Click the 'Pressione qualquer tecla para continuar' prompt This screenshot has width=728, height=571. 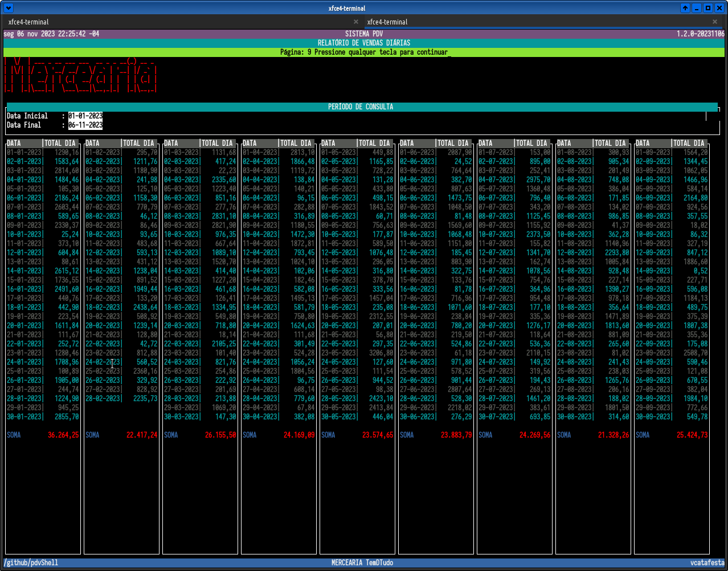pyautogui.click(x=381, y=52)
